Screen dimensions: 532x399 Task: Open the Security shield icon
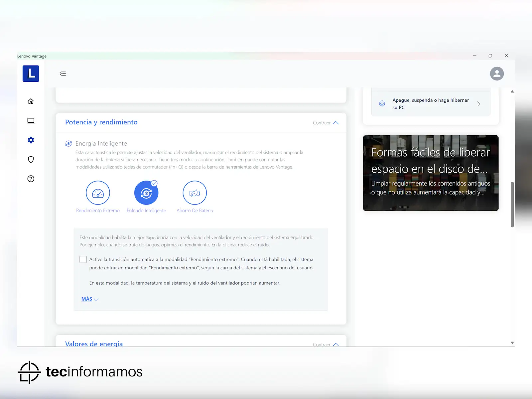(x=31, y=159)
